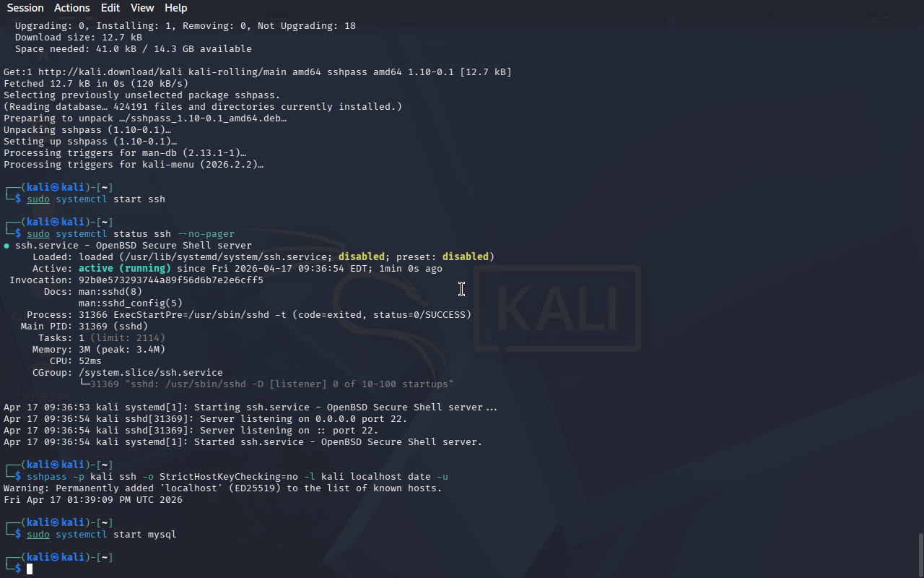The height and width of the screenshot is (578, 924).
Task: Click the Kali symbol in the bottom prompt
Action: click(x=54, y=558)
